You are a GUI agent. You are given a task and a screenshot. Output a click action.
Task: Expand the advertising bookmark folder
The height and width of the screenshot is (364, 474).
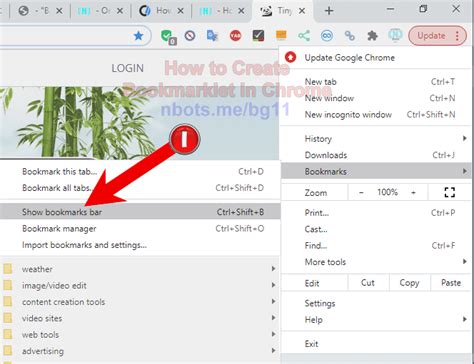[140, 351]
